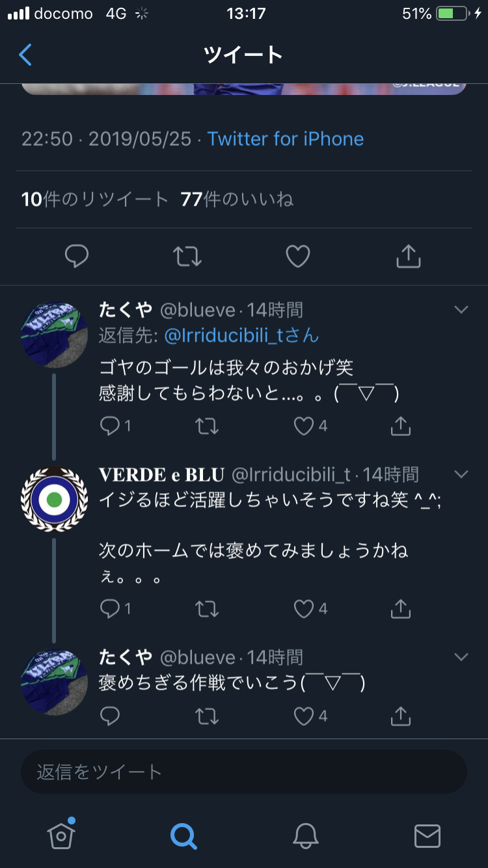Like the main tweet with heart
488x868 pixels.
click(x=298, y=257)
